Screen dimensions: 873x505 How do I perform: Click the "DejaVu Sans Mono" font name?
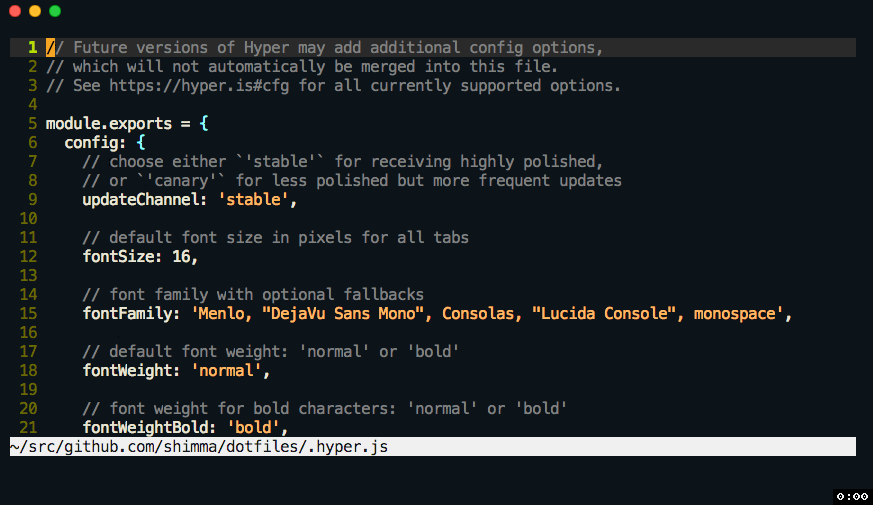(345, 314)
